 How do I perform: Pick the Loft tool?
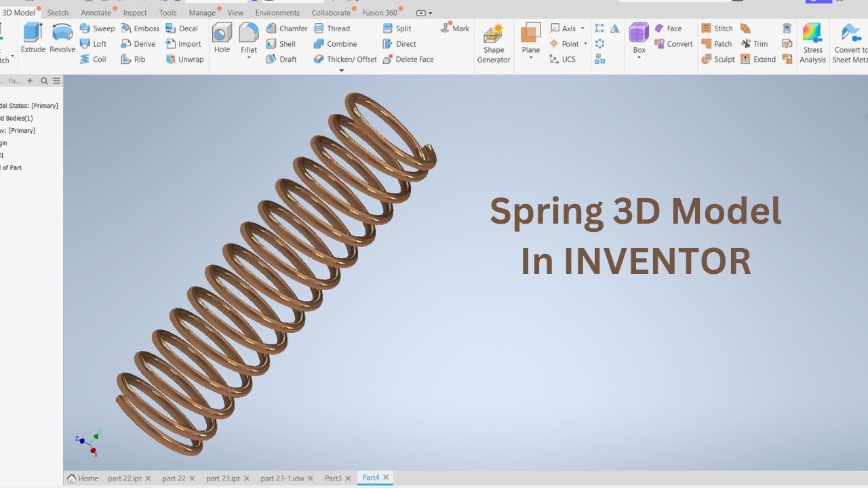click(x=93, y=44)
